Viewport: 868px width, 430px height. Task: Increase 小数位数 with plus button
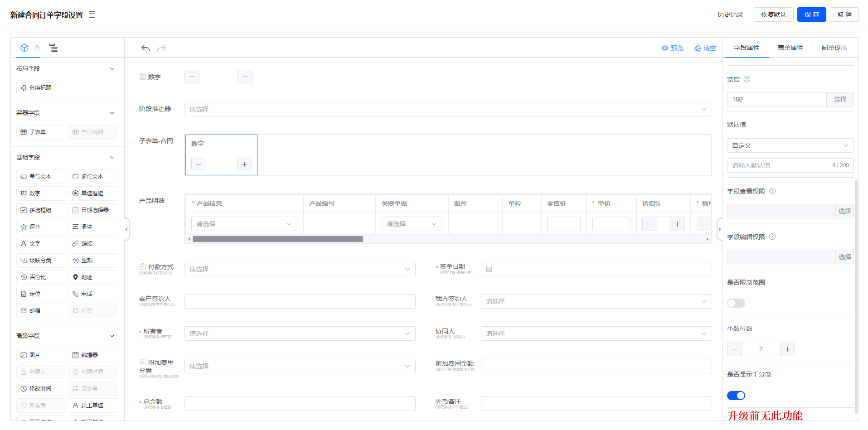click(787, 349)
